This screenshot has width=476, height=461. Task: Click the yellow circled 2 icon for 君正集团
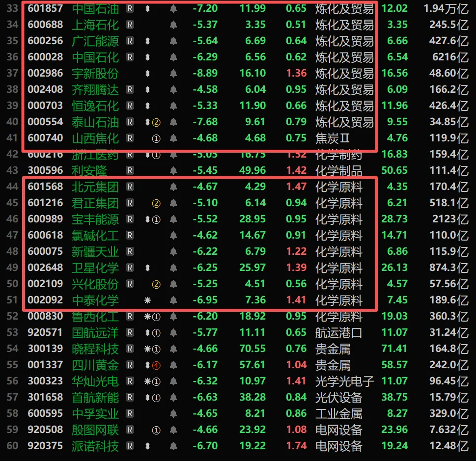(156, 203)
